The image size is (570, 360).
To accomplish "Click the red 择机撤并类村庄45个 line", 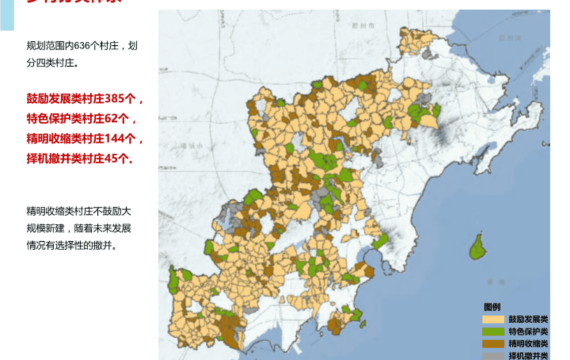I will pos(80,159).
